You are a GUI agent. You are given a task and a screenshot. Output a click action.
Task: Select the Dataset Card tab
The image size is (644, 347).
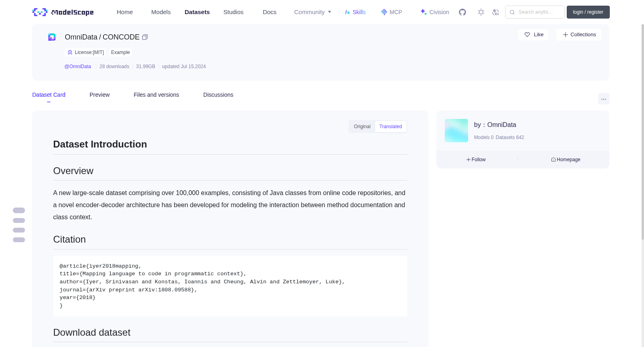pyautogui.click(x=49, y=95)
